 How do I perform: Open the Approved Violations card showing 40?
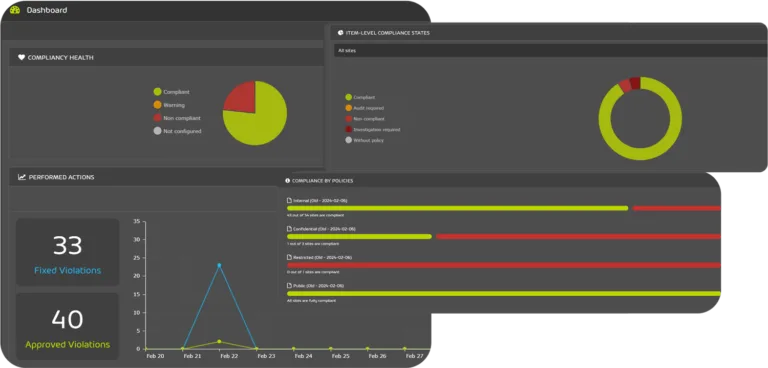(x=68, y=326)
